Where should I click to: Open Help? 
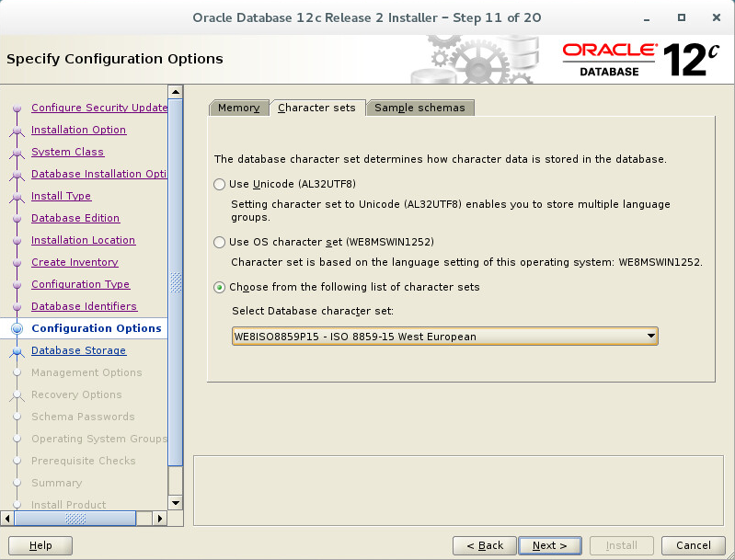click(40, 545)
